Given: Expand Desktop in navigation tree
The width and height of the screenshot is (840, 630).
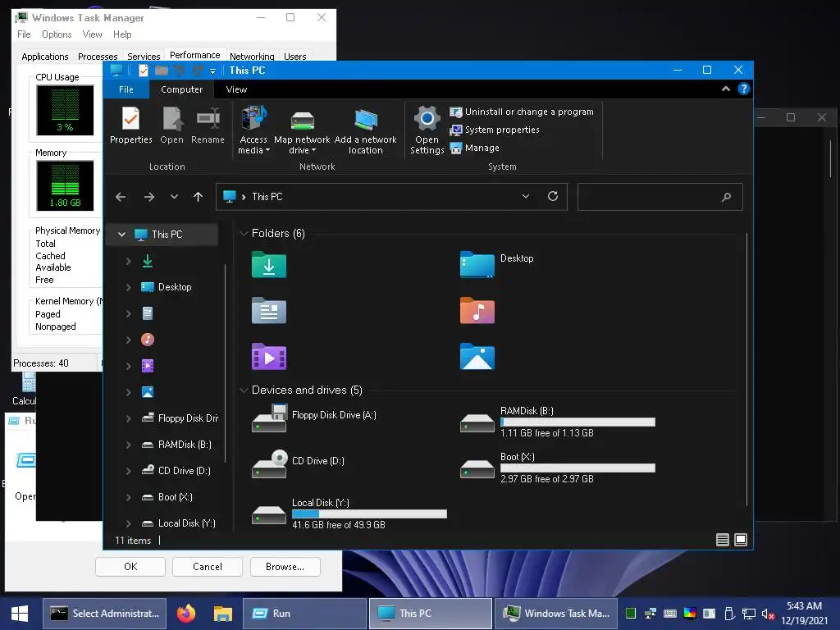Looking at the screenshot, I should tap(128, 287).
